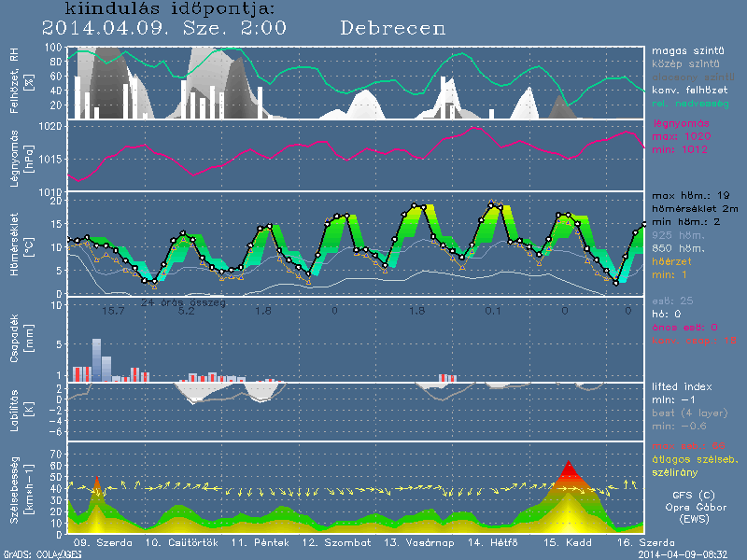Click the green 'rel. nedvesség' legend entry
Image resolution: width=747 pixels, height=560 pixels.
pyautogui.click(x=689, y=101)
